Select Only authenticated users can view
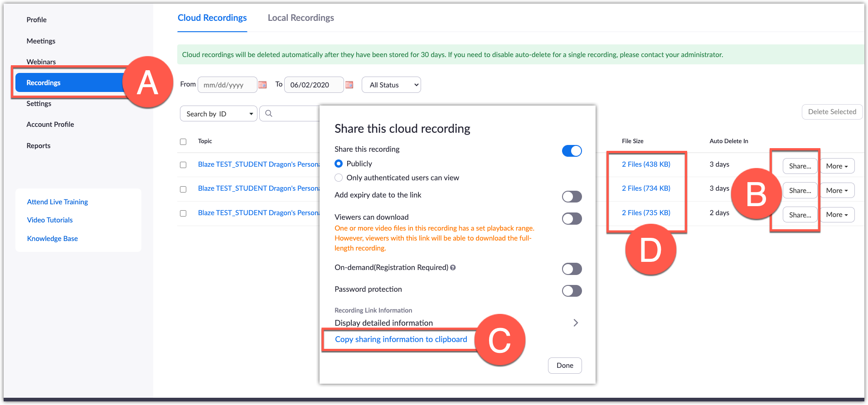 pos(339,178)
